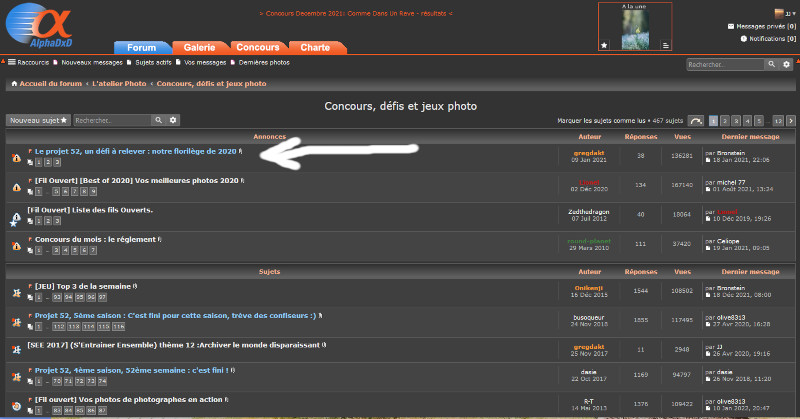The height and width of the screenshot is (419, 800).
Task: Click the Nouveau sujet button
Action: coord(38,120)
